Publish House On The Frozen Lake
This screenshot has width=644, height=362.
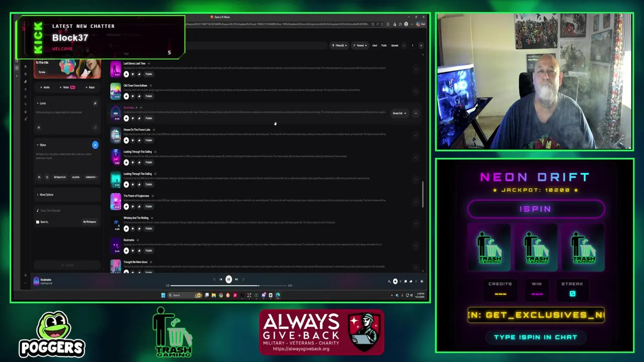[x=148, y=140]
